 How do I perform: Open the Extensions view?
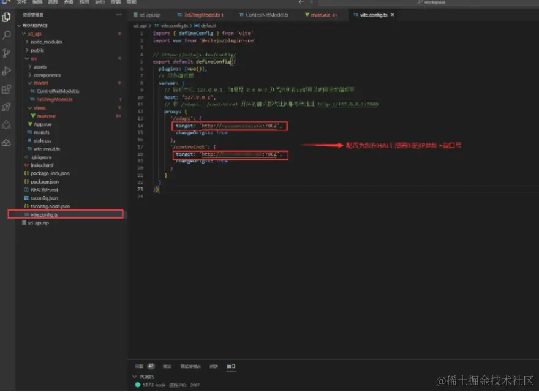(x=6, y=89)
